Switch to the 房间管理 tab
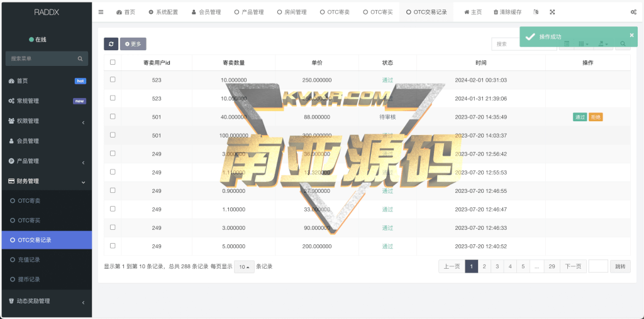This screenshot has width=644, height=319. (292, 12)
